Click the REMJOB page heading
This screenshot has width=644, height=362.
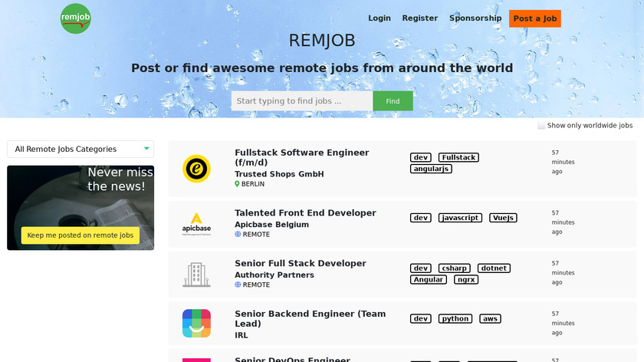coord(322,41)
